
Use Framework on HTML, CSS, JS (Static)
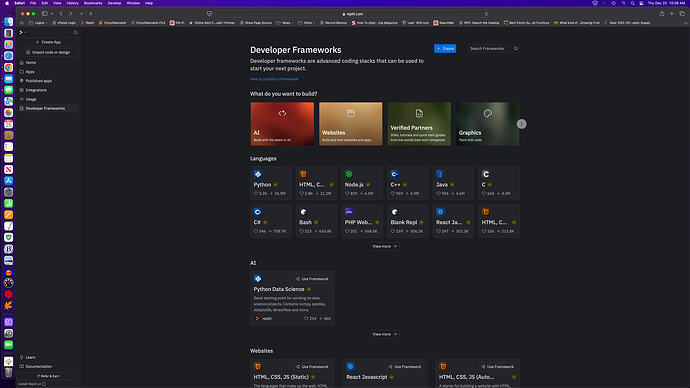[x=312, y=367]
